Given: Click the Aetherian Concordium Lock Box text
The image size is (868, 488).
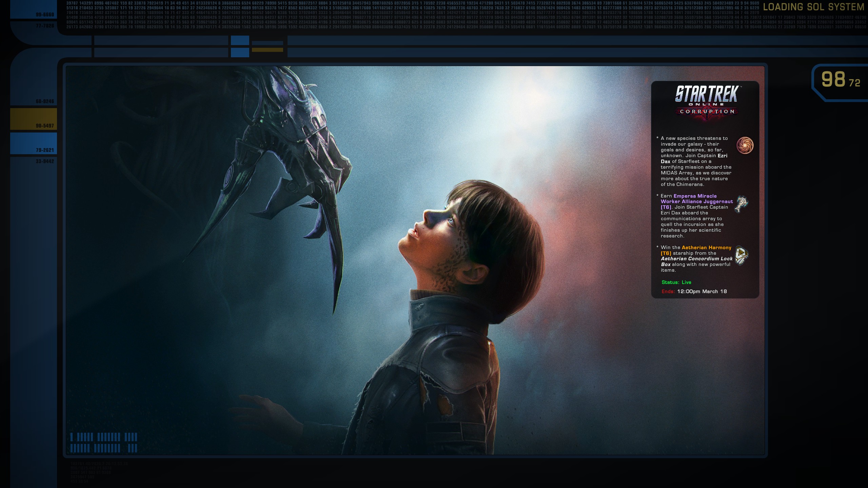Looking at the screenshot, I should pyautogui.click(x=696, y=259).
